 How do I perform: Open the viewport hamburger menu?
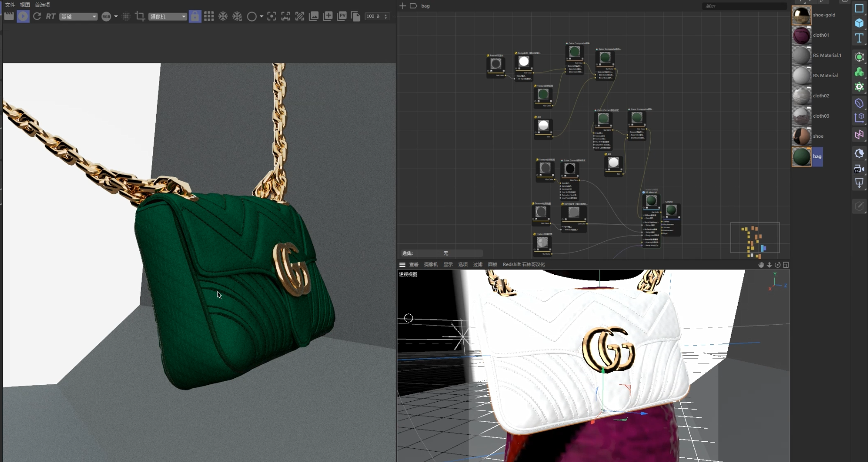[402, 265]
